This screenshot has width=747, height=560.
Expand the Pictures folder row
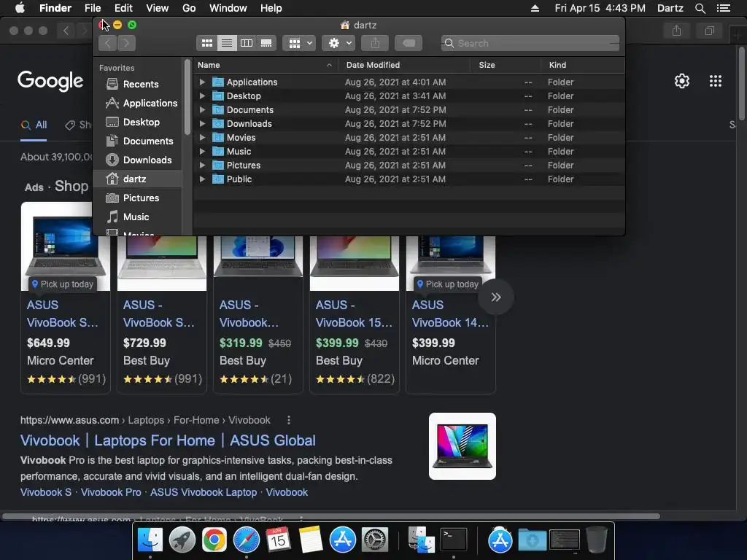coord(203,166)
